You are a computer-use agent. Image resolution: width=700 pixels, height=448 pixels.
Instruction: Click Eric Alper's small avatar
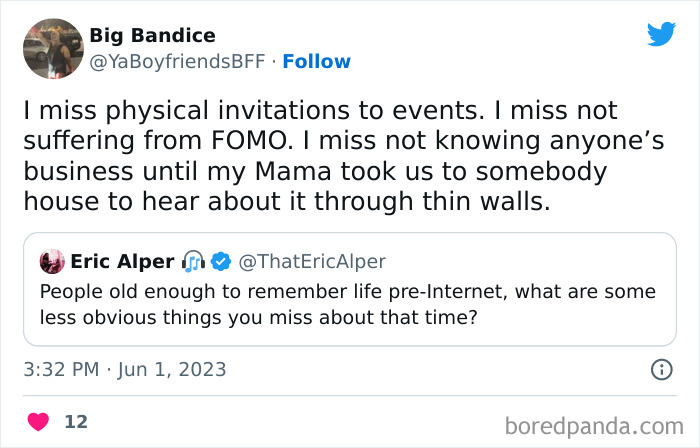coord(52,262)
